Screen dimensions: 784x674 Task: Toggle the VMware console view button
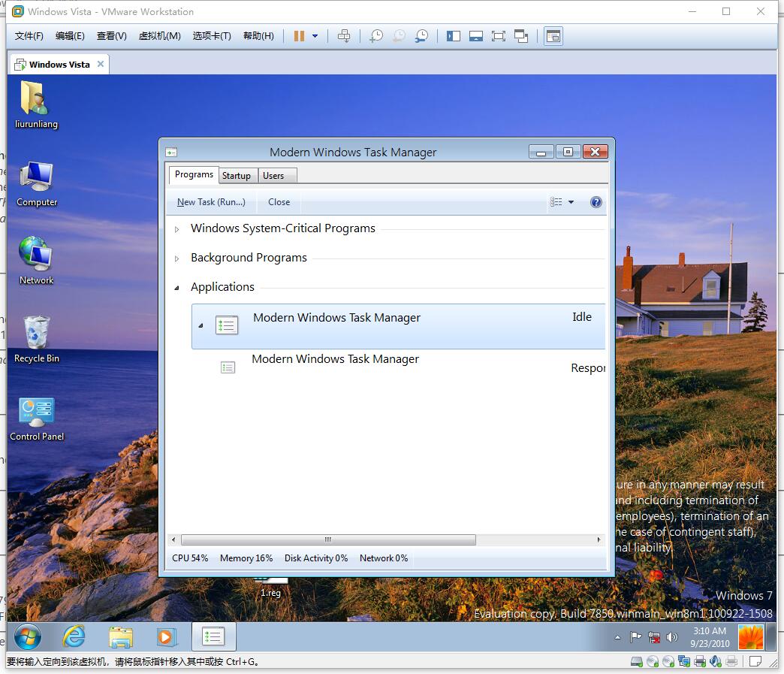click(x=553, y=36)
